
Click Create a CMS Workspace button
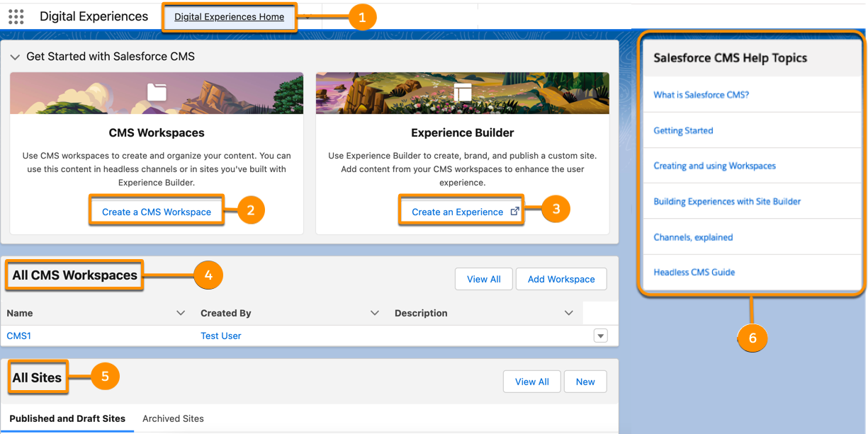[x=157, y=212]
